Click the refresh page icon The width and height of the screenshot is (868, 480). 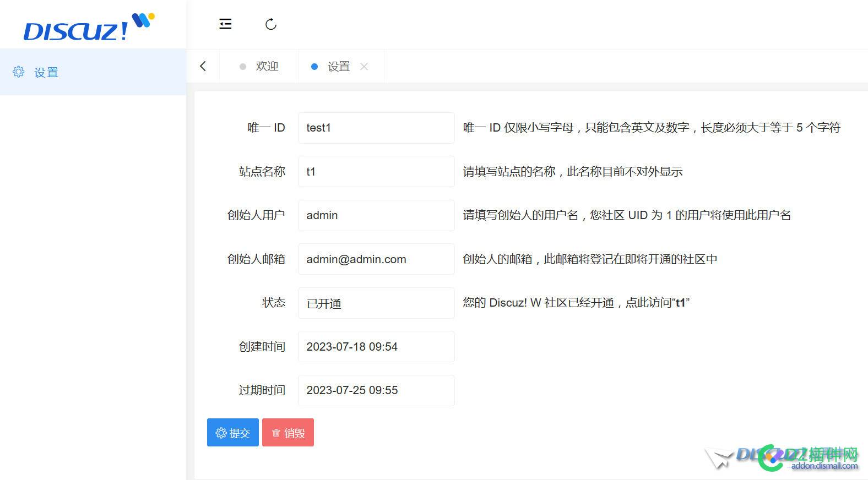(270, 24)
